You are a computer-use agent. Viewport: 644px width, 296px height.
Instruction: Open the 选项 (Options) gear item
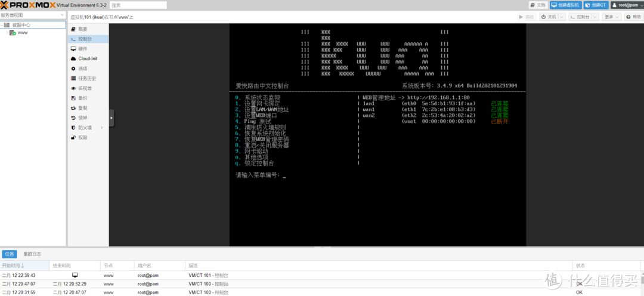click(82, 68)
